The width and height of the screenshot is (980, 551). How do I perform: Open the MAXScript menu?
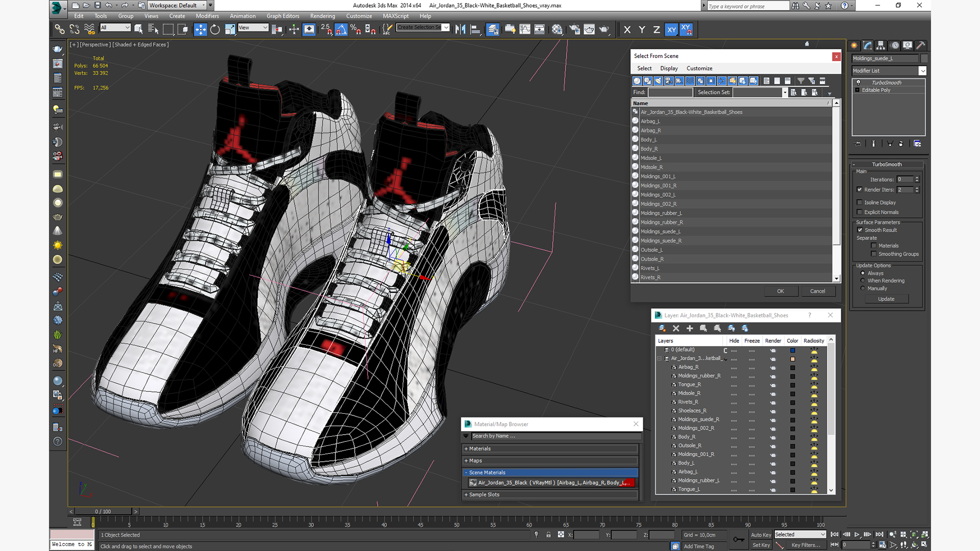click(x=396, y=16)
